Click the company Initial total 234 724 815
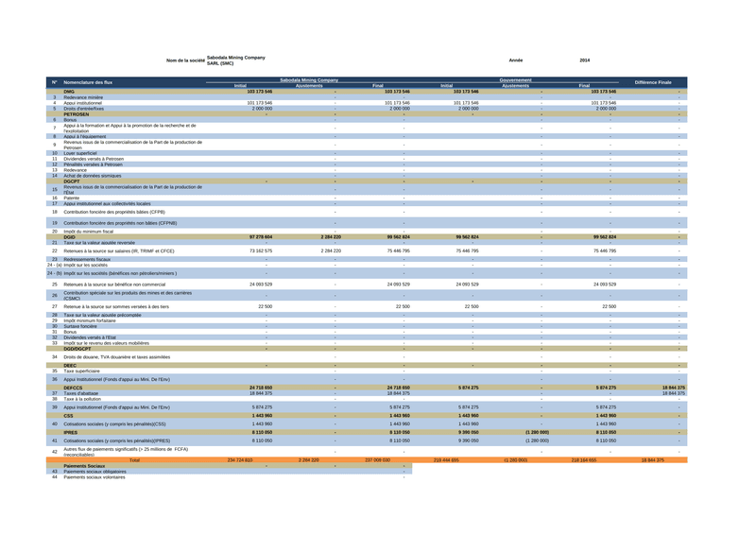Viewport: 756px width, 535px height. (240, 459)
